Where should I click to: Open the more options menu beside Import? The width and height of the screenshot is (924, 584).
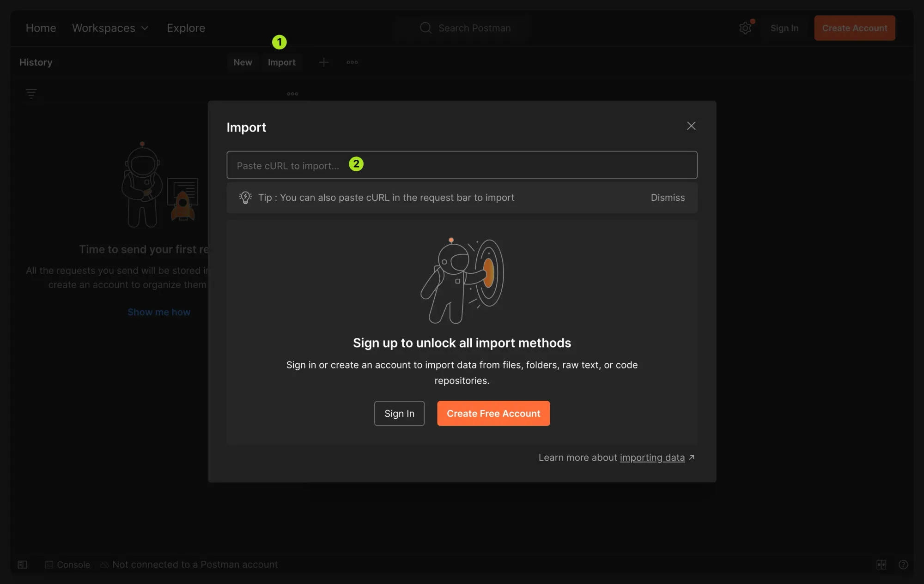pyautogui.click(x=352, y=62)
